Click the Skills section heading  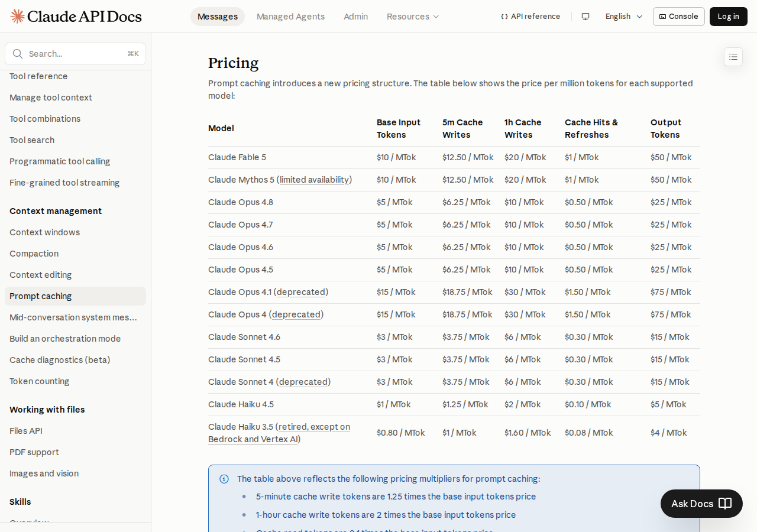pos(20,502)
